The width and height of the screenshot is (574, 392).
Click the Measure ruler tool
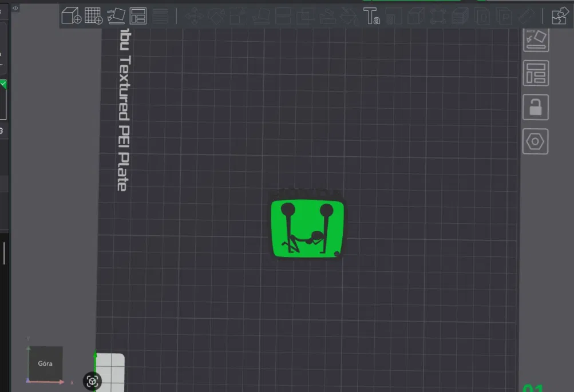pos(526,16)
